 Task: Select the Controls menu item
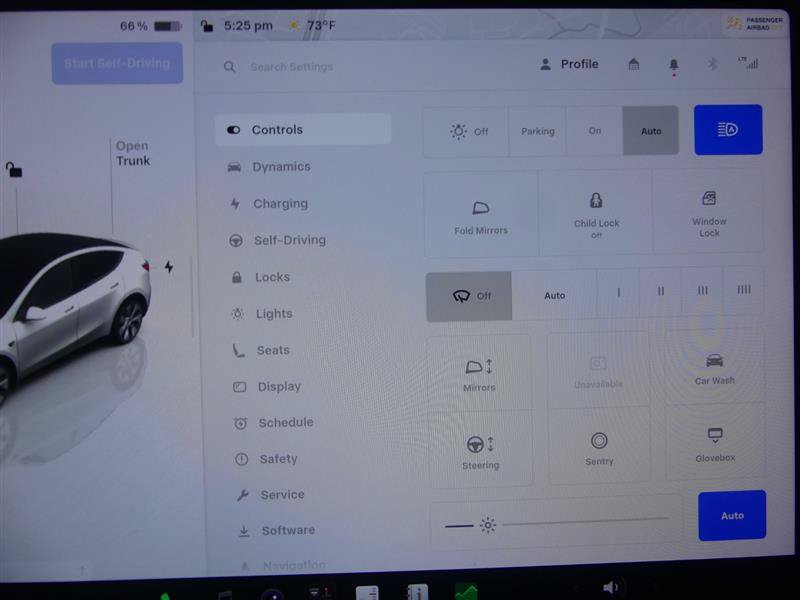coord(303,130)
